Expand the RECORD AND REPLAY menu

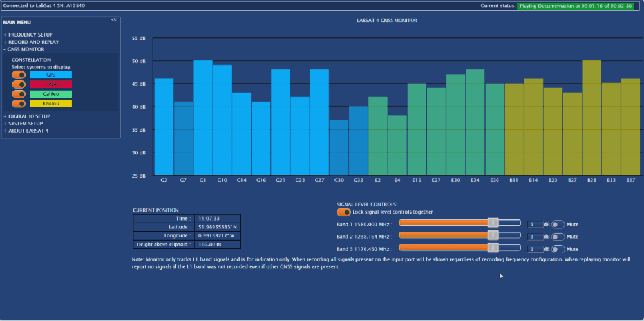point(31,42)
